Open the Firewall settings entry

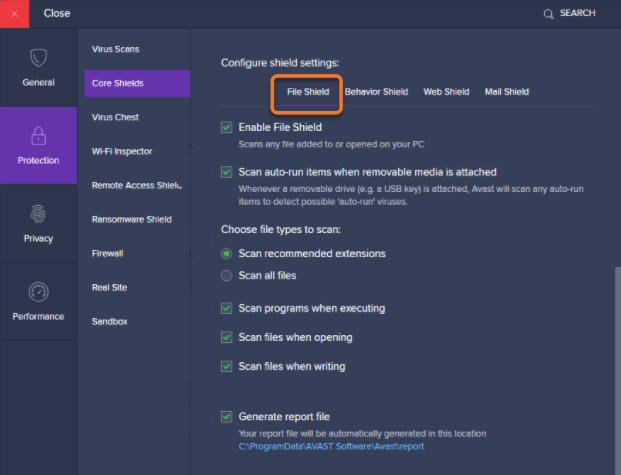click(x=108, y=254)
